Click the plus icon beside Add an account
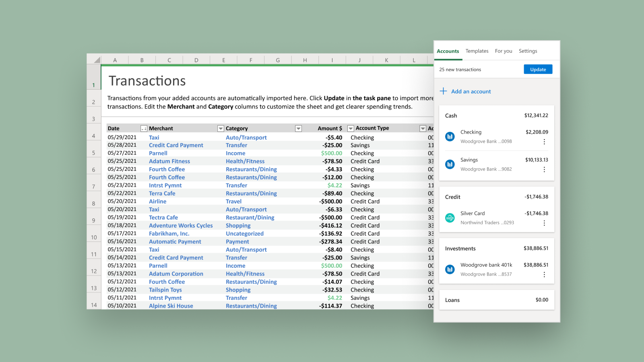The image size is (644, 362). pos(443,91)
